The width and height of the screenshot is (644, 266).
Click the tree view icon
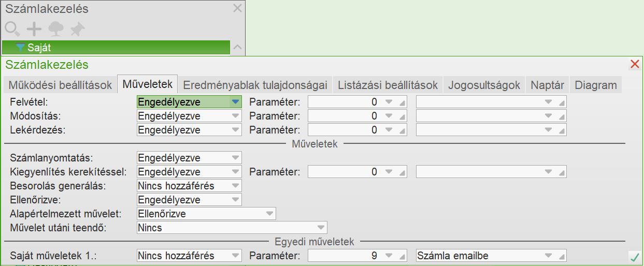pyautogui.click(x=55, y=28)
